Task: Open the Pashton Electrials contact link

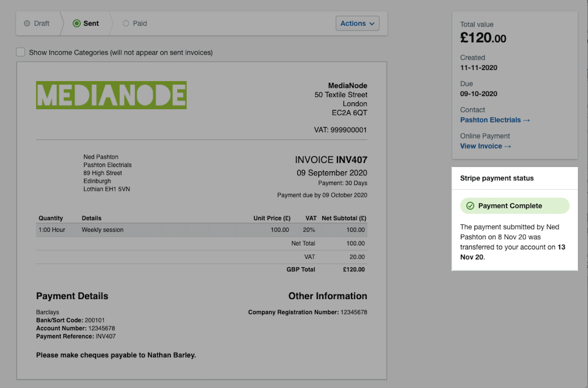Action: pos(495,120)
